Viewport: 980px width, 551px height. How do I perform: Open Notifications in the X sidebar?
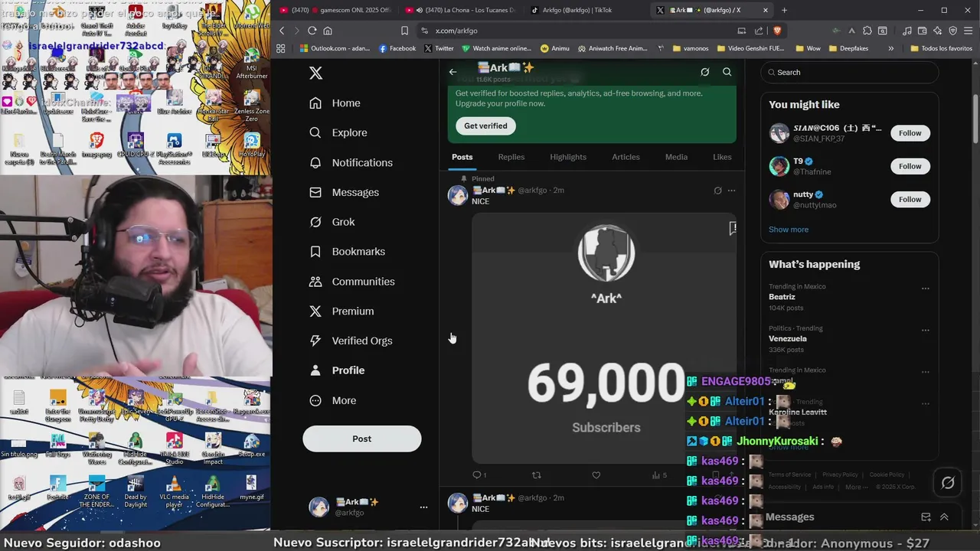(x=351, y=162)
